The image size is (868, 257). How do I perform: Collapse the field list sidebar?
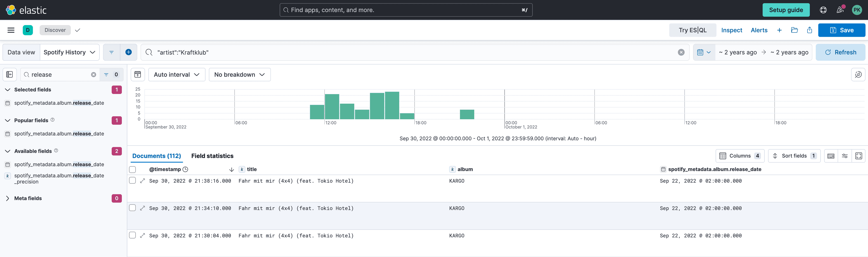coord(9,75)
